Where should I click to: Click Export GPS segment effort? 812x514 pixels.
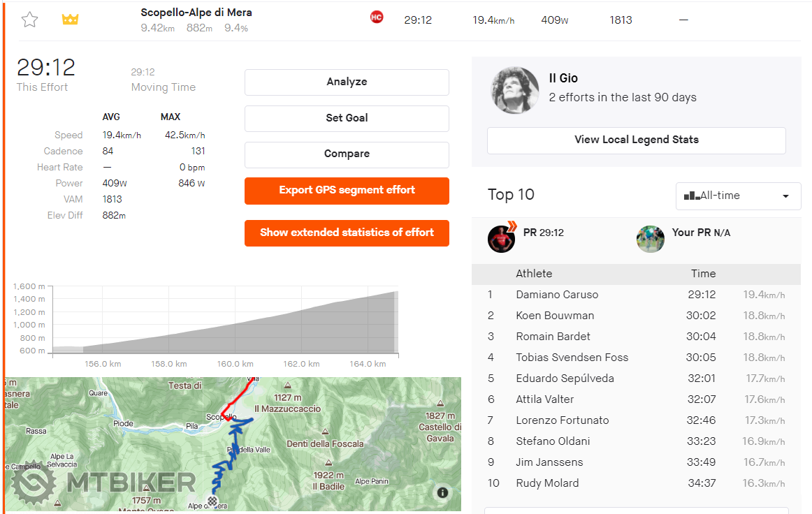coord(347,191)
